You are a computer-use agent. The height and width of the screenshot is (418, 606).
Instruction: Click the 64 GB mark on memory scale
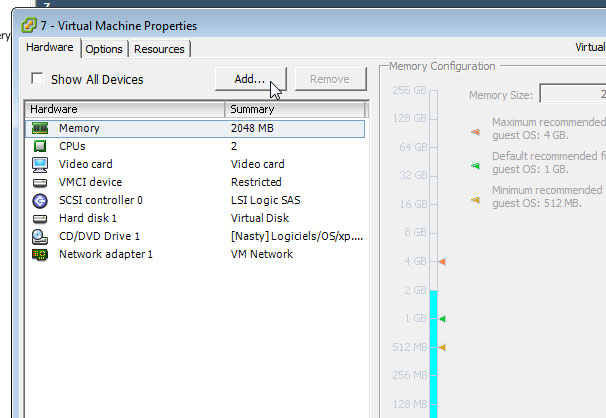point(413,147)
